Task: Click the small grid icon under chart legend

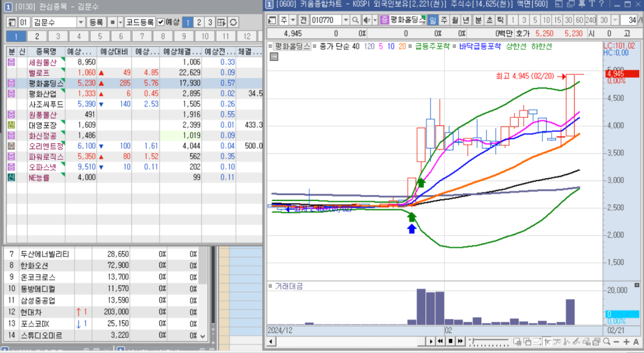Action: 274,57
